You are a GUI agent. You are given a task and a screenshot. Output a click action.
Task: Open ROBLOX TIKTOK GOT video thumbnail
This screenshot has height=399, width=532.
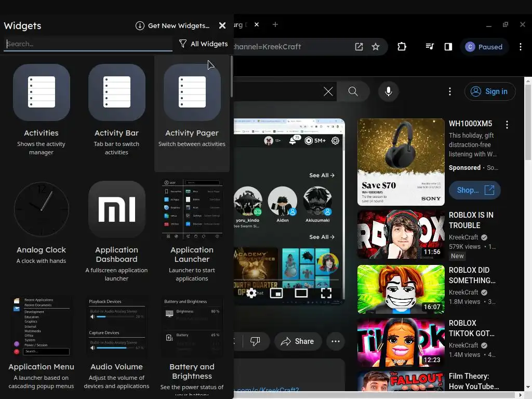click(401, 342)
